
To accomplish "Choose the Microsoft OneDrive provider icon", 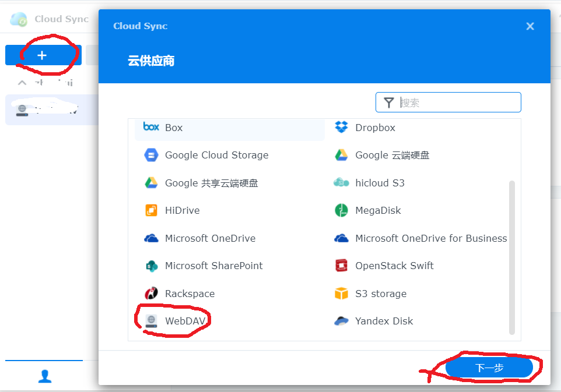I will point(150,238).
